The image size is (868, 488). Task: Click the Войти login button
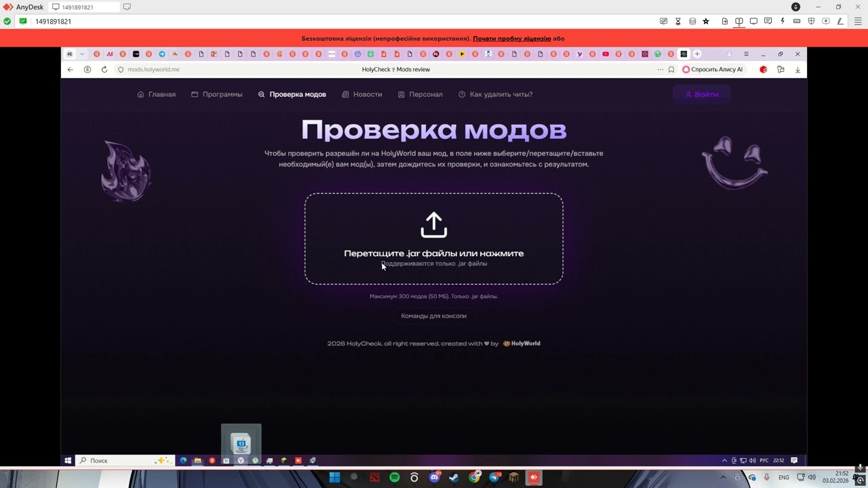coord(702,94)
